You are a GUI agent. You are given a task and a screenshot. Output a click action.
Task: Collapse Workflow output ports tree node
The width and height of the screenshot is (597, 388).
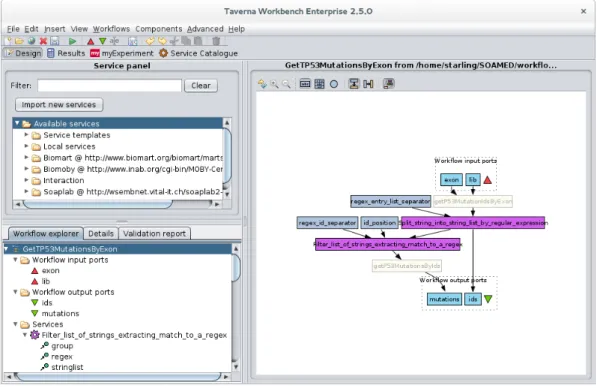(15, 292)
